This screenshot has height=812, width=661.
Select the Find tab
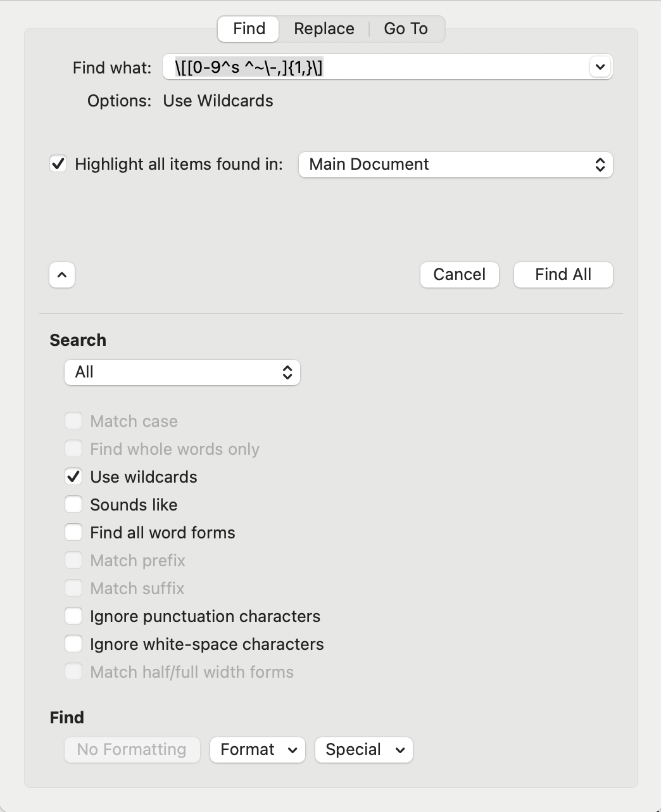pyautogui.click(x=249, y=29)
